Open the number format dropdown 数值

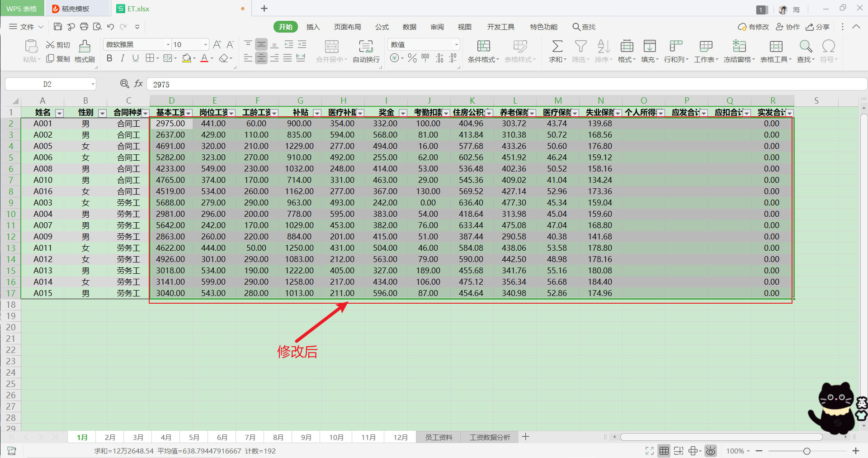tap(457, 44)
